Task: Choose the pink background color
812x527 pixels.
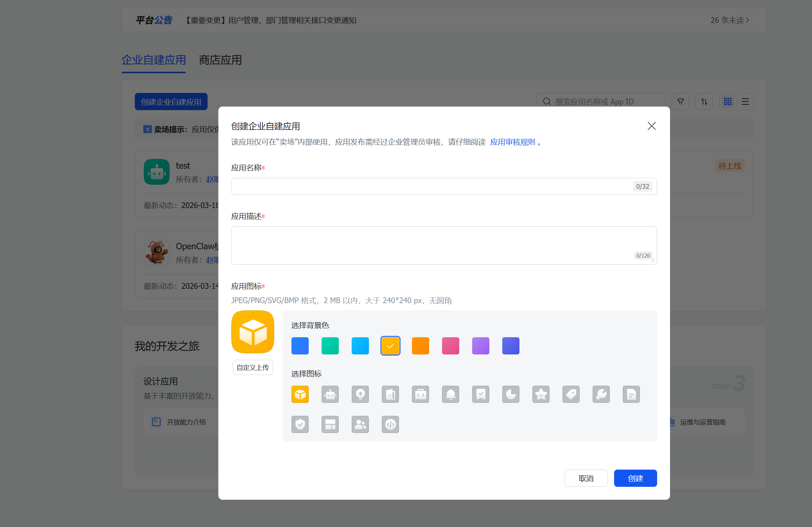Action: coord(450,346)
